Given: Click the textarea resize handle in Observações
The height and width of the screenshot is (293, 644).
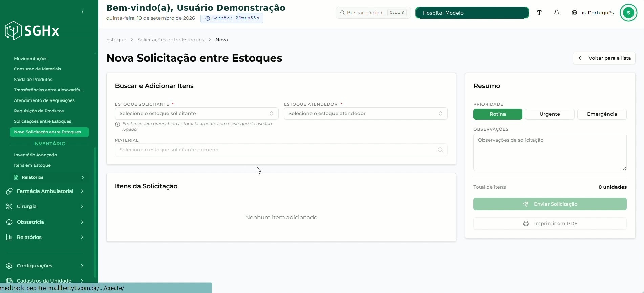Looking at the screenshot, I should pyautogui.click(x=624, y=168).
